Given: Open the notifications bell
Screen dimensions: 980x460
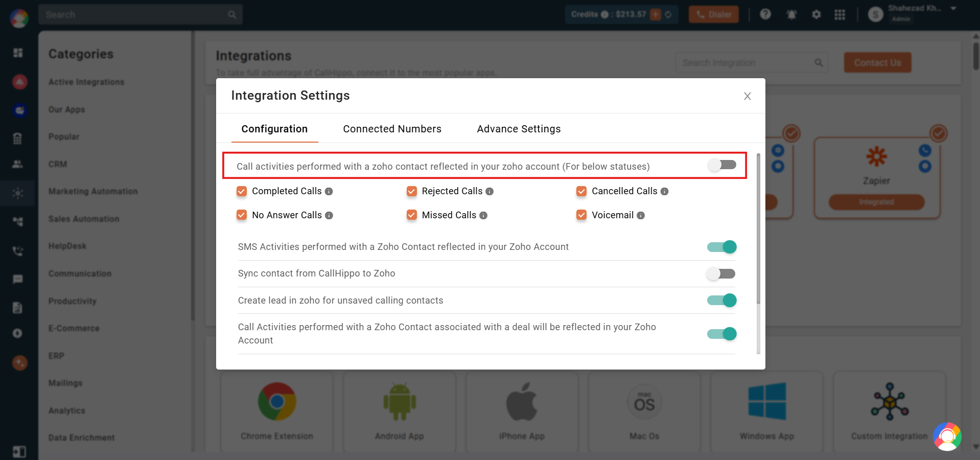Looking at the screenshot, I should pyautogui.click(x=791, y=14).
